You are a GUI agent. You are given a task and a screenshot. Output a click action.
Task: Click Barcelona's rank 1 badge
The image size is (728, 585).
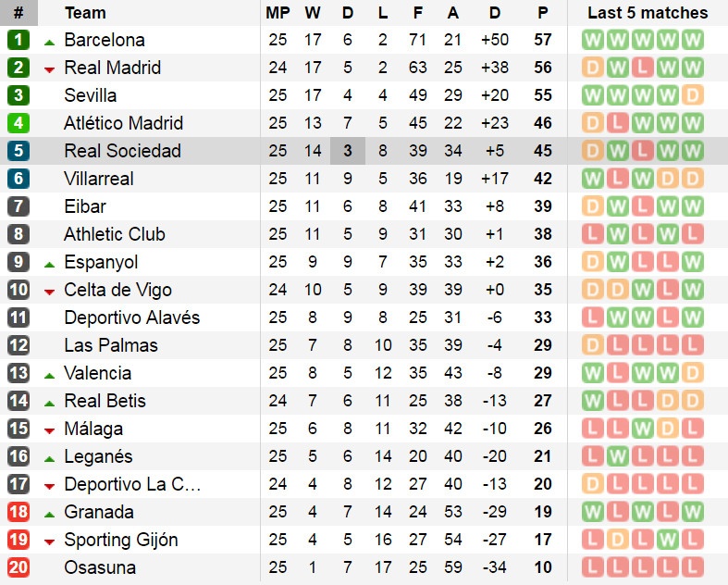19,41
